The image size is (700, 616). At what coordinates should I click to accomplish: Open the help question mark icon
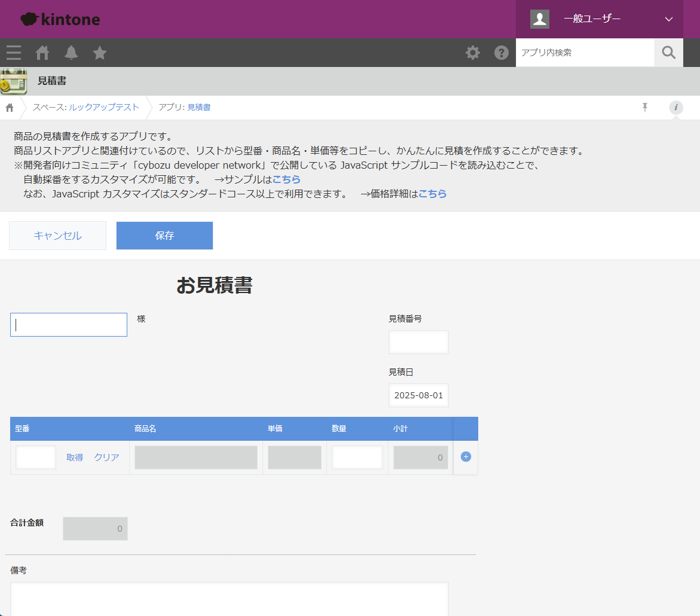click(x=502, y=53)
